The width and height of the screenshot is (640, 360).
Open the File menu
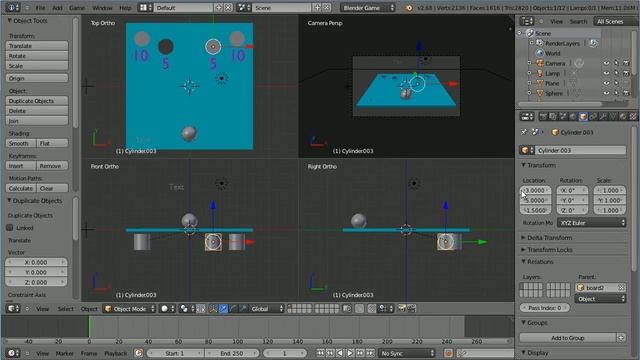[40, 8]
